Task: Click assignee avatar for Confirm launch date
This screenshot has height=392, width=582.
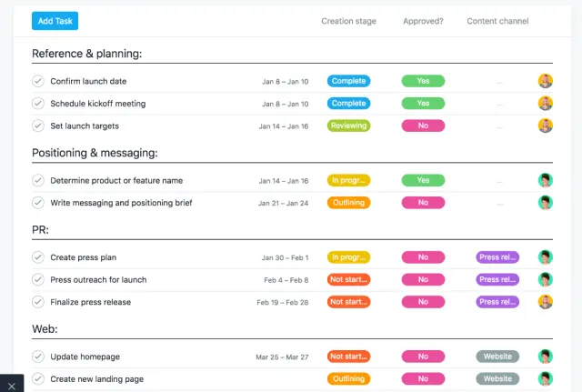Action: click(x=545, y=81)
